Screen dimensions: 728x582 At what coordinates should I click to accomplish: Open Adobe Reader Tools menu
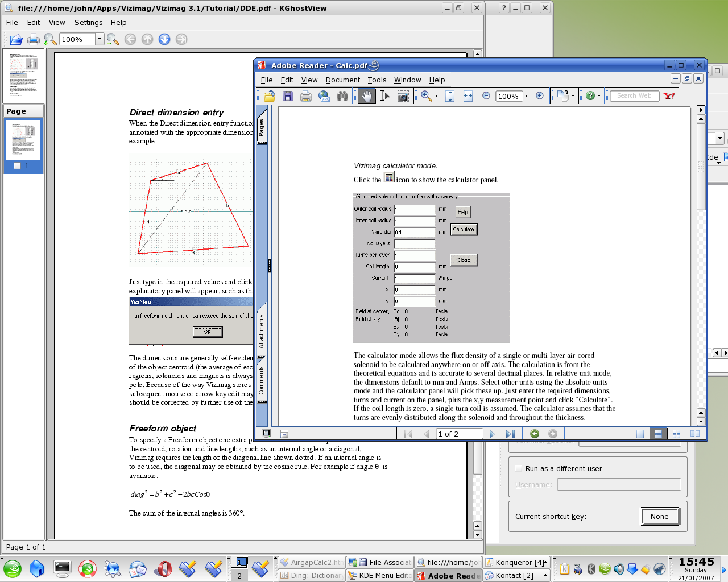pos(377,80)
